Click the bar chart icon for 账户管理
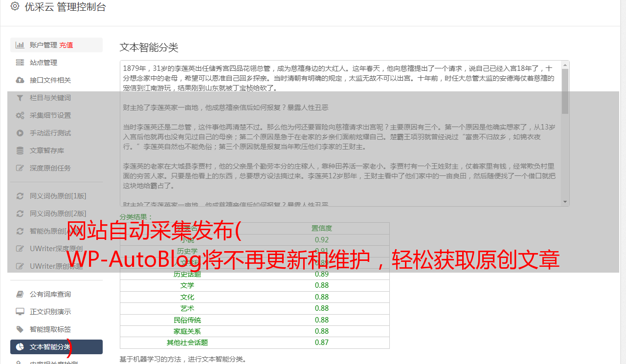The height and width of the screenshot is (364, 626). tap(20, 45)
